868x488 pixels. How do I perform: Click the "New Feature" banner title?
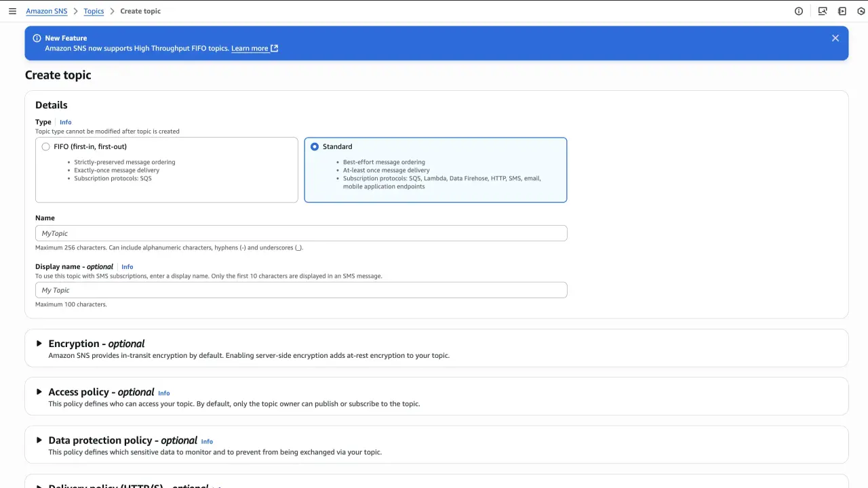66,38
